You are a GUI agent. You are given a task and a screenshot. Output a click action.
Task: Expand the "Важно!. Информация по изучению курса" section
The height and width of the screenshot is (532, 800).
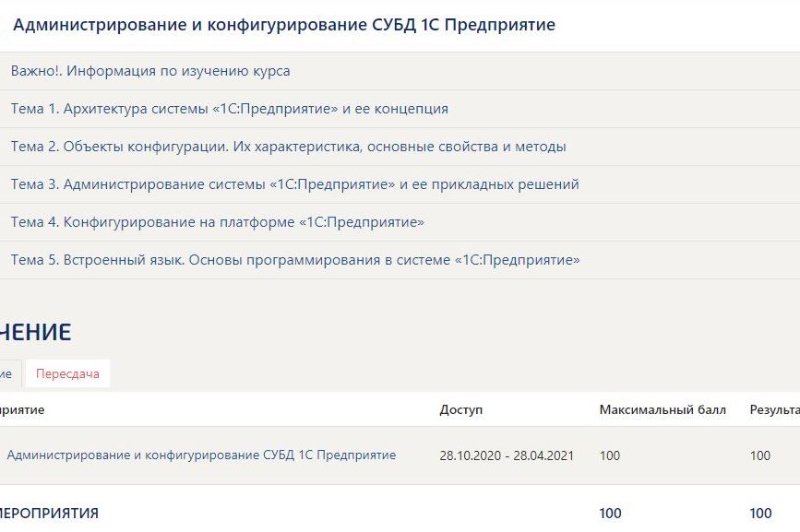[150, 71]
